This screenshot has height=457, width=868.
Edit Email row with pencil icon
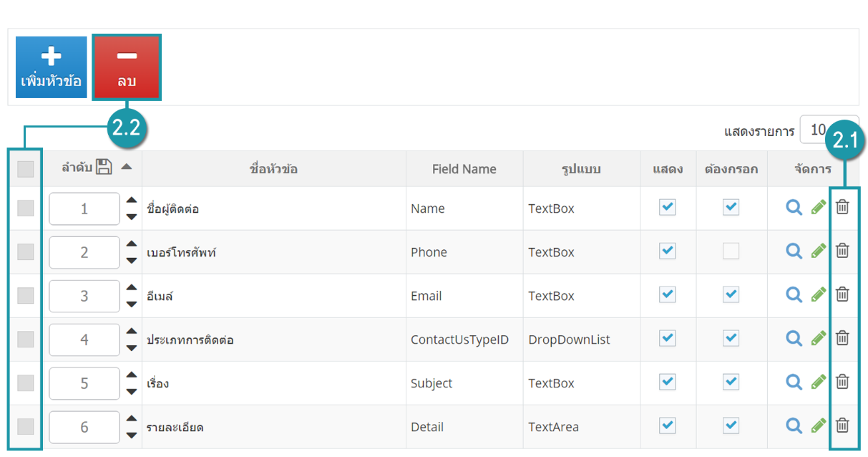coord(819,294)
